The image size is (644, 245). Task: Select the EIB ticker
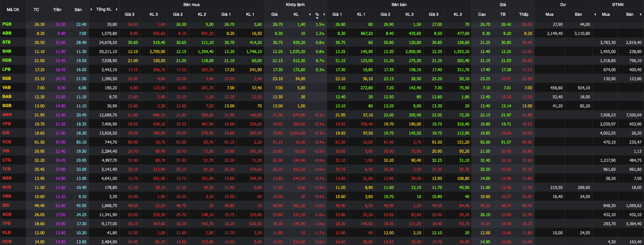point(6,133)
